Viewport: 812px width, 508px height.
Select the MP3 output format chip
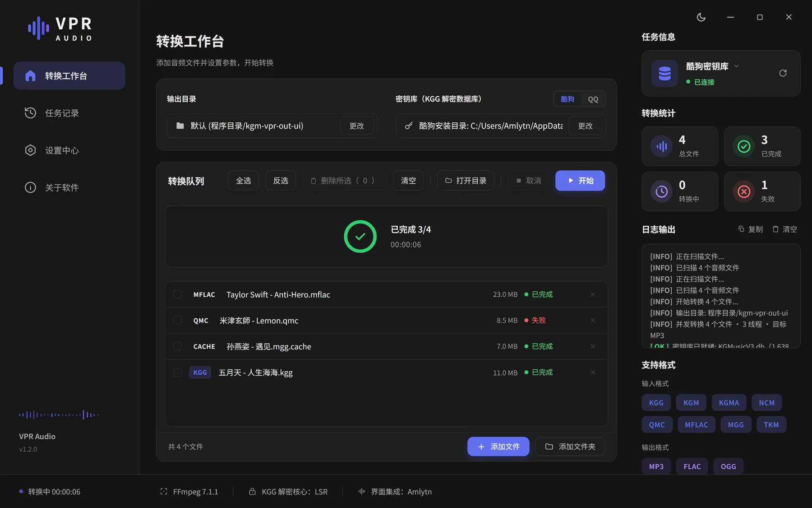(x=656, y=466)
